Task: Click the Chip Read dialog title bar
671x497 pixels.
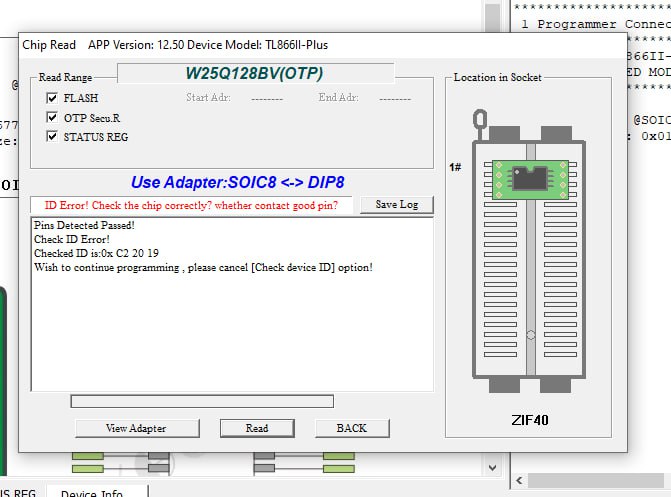Action: [x=323, y=45]
